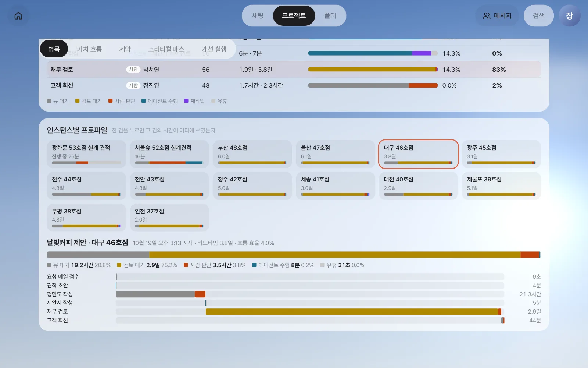Click the 고객 회신 progress bar in the table

(373, 85)
